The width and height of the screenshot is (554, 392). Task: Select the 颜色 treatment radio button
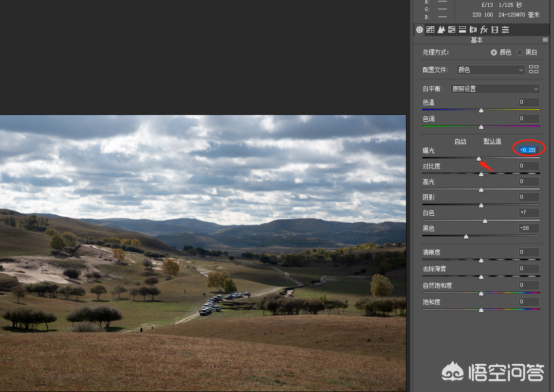point(494,52)
